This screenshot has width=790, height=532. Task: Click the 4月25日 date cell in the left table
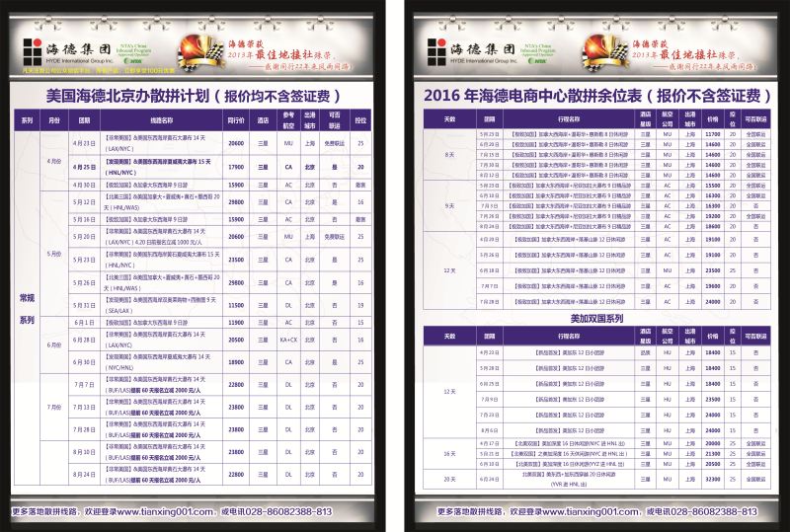84,167
